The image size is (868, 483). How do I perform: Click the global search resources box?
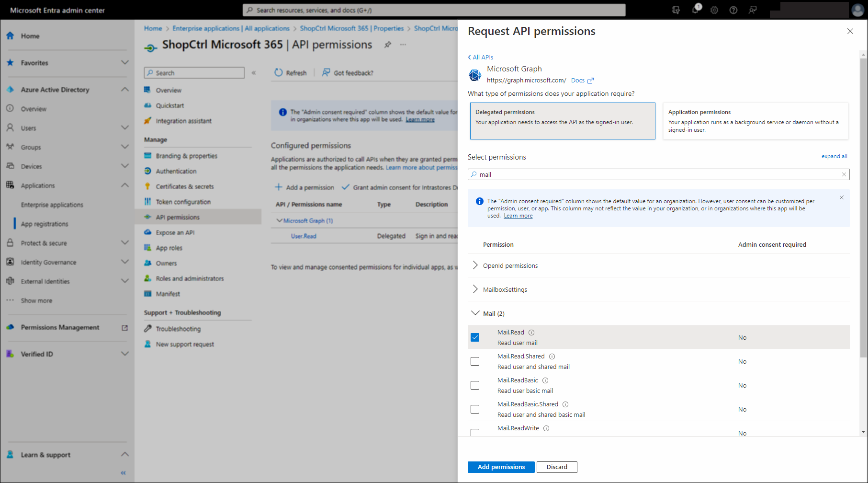tap(434, 10)
